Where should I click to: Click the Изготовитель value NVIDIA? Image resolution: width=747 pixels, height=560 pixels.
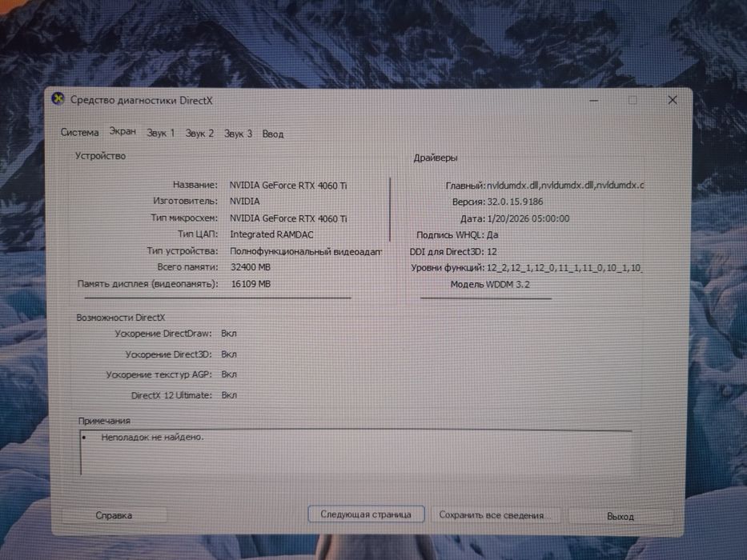tap(245, 202)
